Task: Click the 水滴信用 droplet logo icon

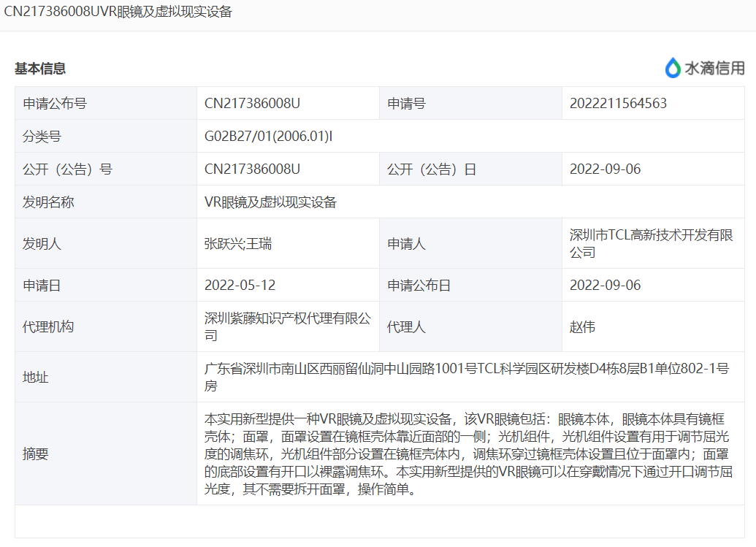Action: [x=673, y=68]
